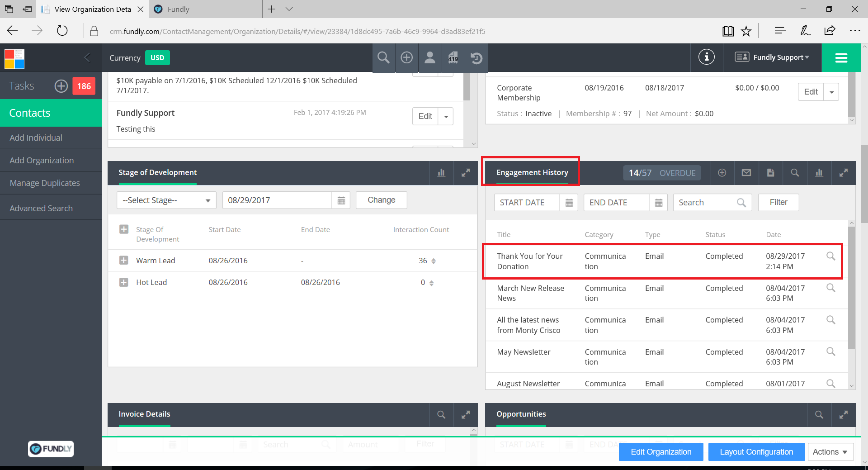Expand the Hot Lead row

pos(124,282)
